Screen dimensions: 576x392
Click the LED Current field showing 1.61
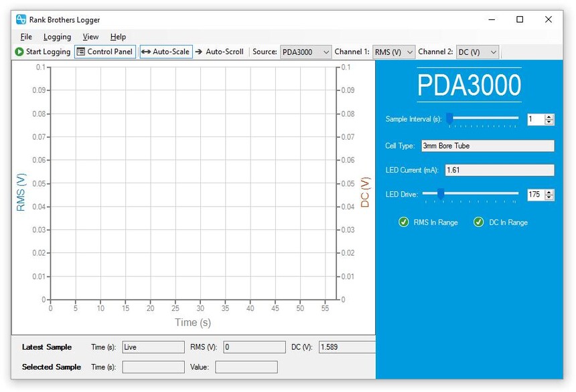pyautogui.click(x=499, y=170)
